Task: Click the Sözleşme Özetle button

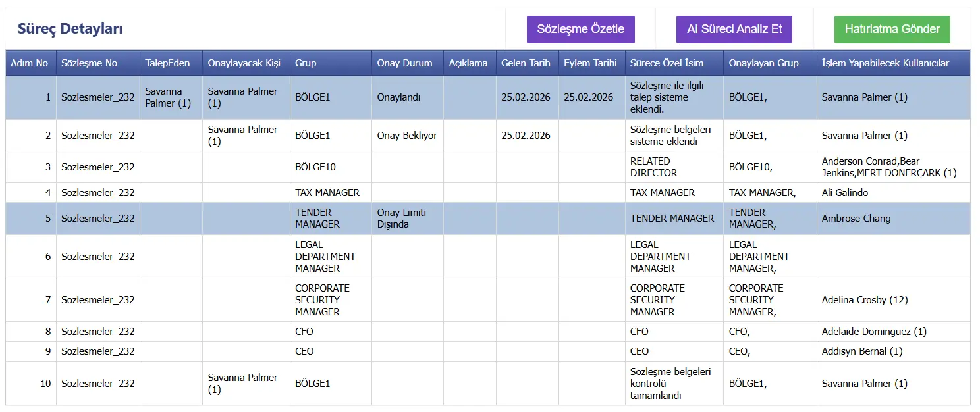Action: click(x=580, y=30)
